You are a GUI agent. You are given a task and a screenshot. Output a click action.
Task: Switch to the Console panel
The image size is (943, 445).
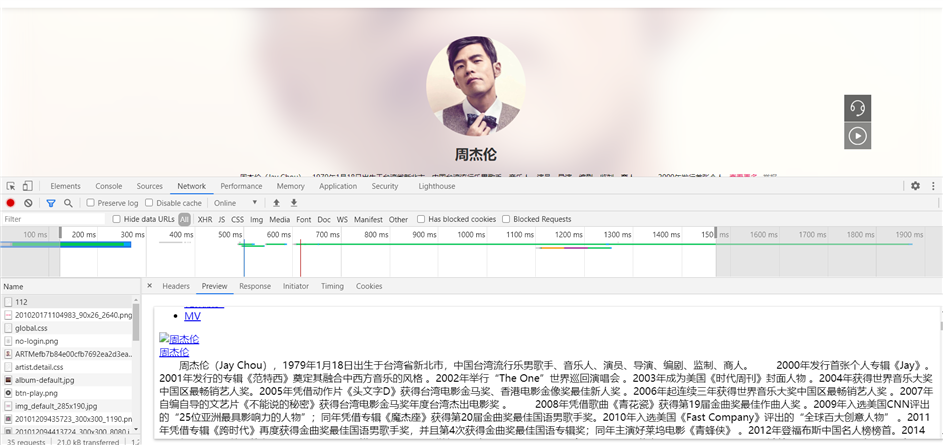tap(109, 186)
